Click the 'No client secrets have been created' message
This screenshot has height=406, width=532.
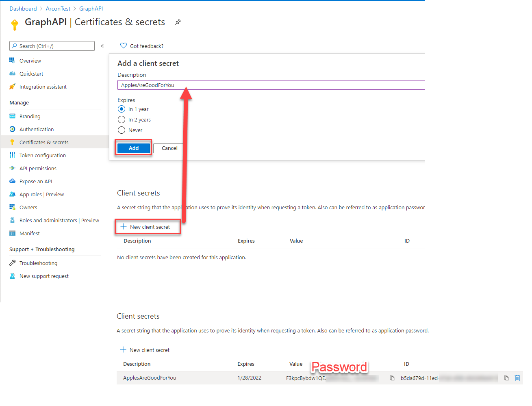(182, 257)
